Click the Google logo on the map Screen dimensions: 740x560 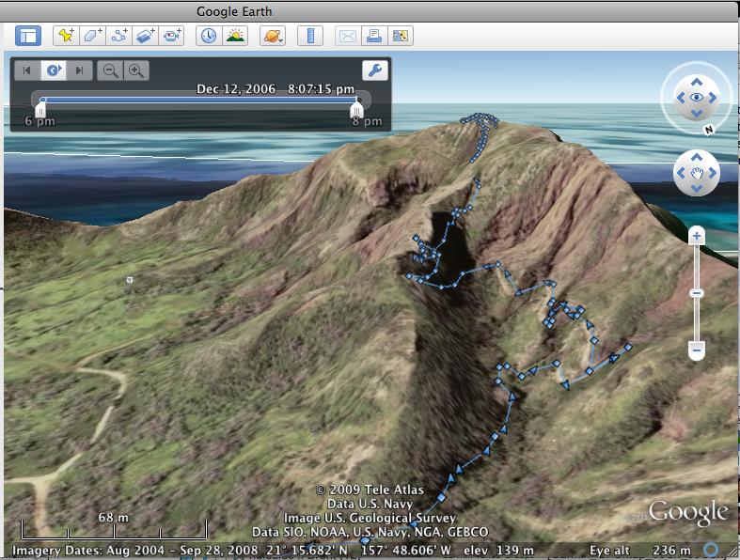click(688, 512)
